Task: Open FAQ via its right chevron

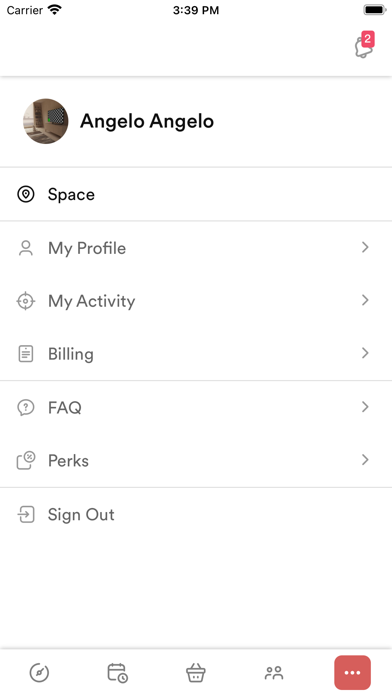Action: coord(365,407)
